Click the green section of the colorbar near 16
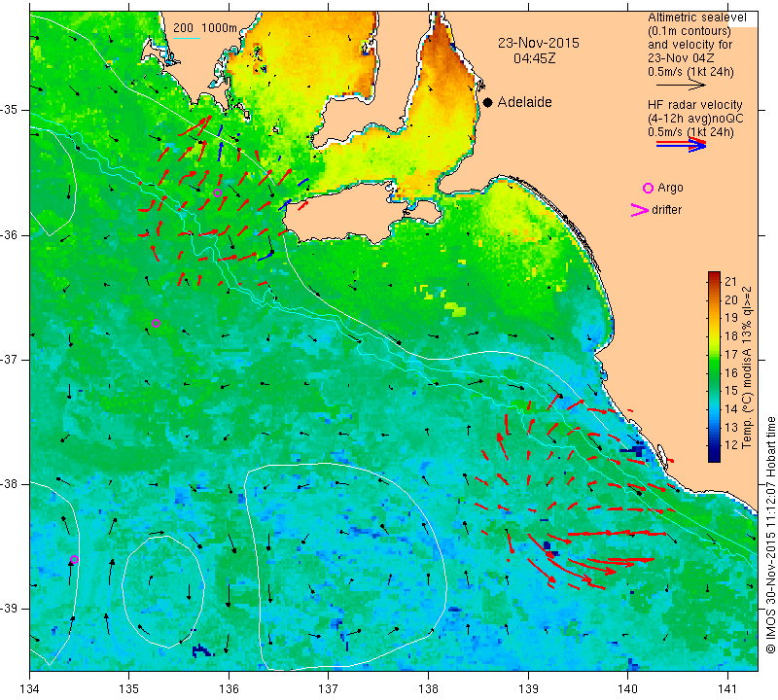The height and width of the screenshot is (700, 778). 714,372
